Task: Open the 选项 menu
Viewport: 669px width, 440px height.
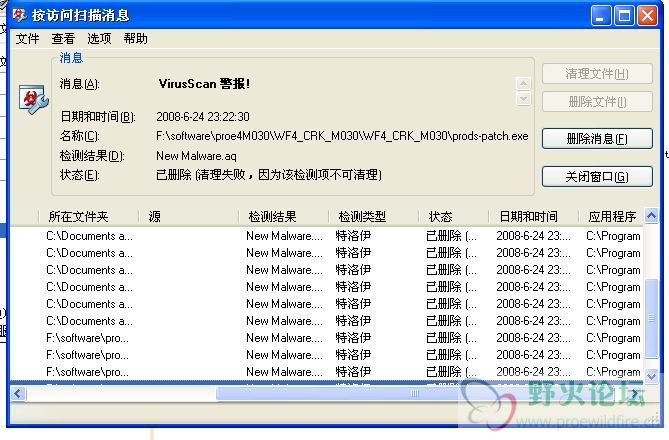Action: point(99,39)
